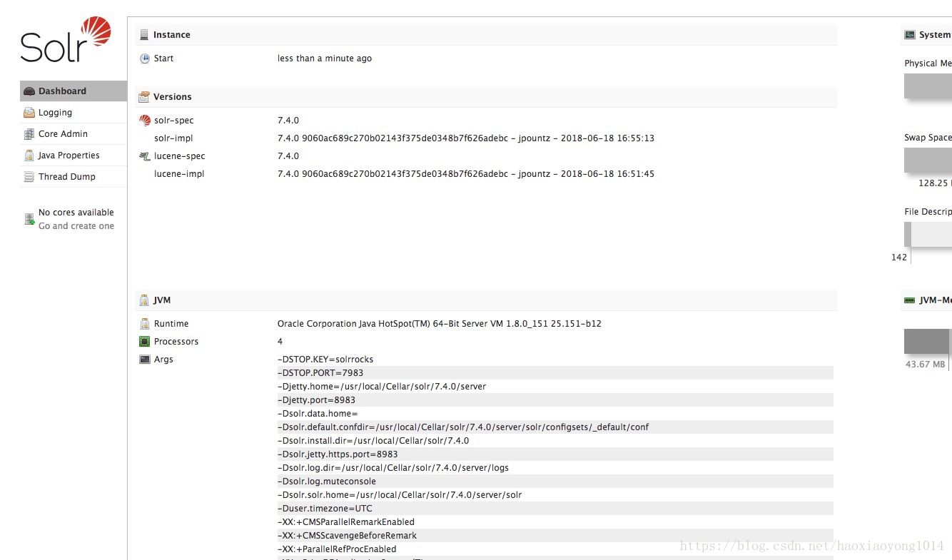The width and height of the screenshot is (952, 560).
Task: Click the -Djetty.home argument line
Action: 382,387
